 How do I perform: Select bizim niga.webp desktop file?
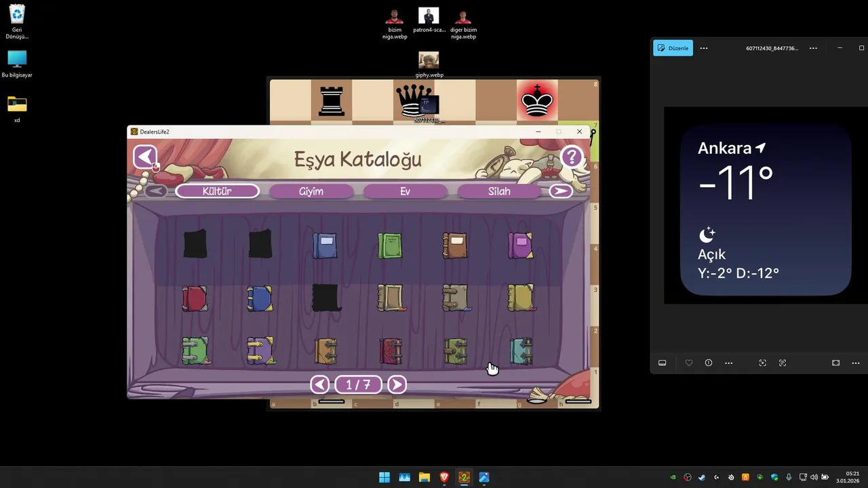[395, 24]
